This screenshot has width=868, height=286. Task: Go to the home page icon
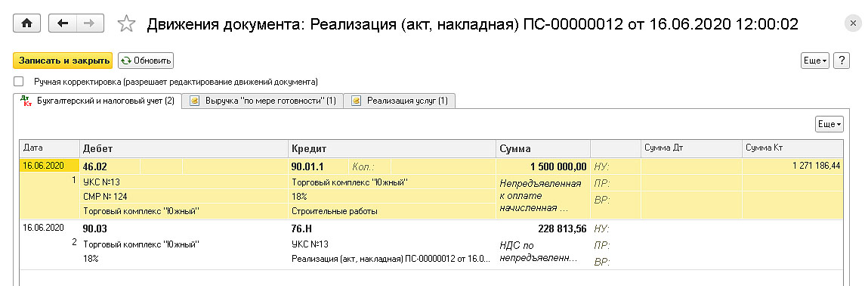pyautogui.click(x=26, y=23)
